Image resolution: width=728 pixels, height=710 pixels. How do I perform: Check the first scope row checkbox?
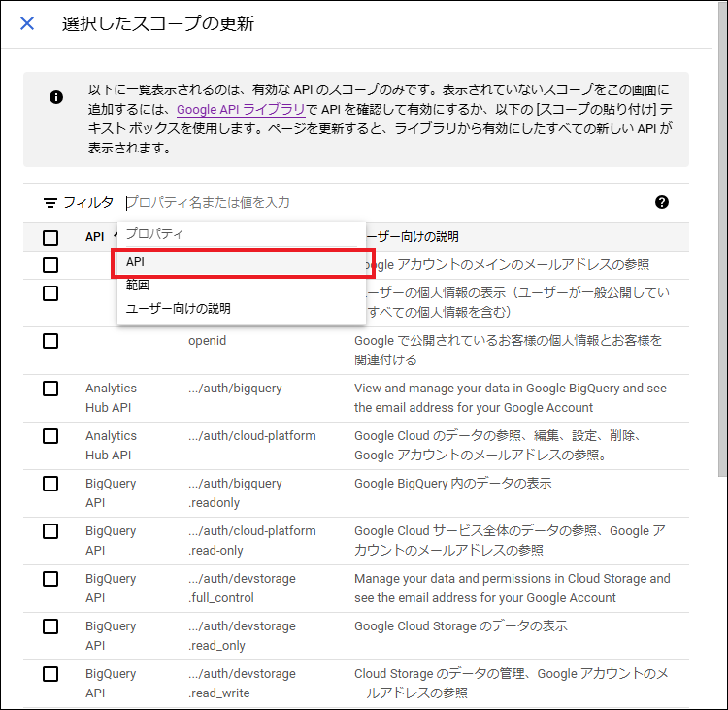click(50, 265)
